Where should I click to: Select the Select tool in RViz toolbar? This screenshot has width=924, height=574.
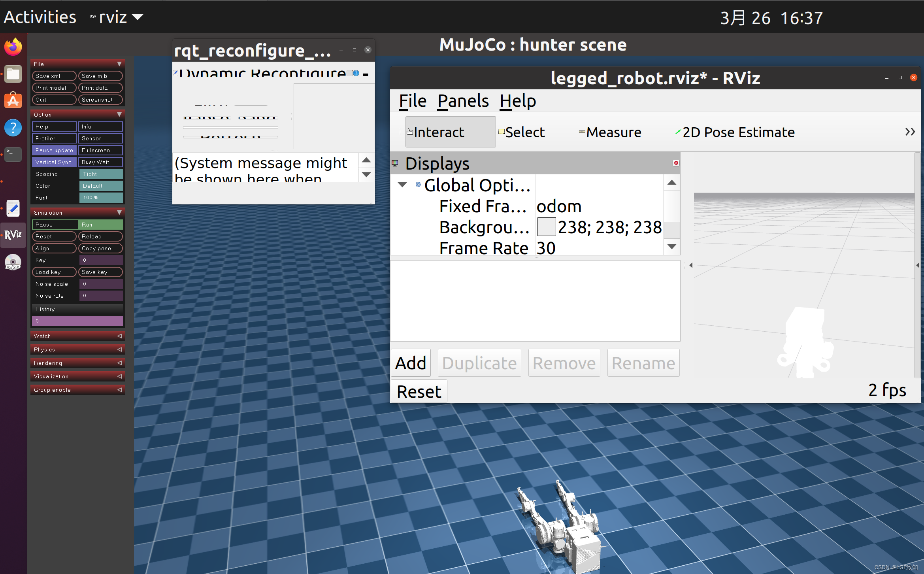click(x=522, y=132)
